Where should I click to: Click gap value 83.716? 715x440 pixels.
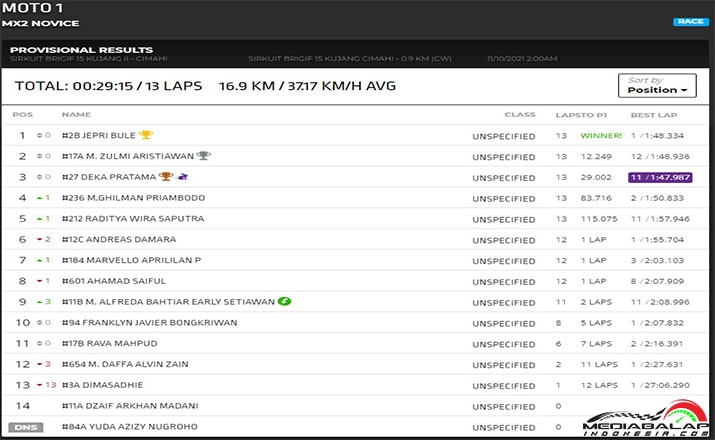(596, 198)
